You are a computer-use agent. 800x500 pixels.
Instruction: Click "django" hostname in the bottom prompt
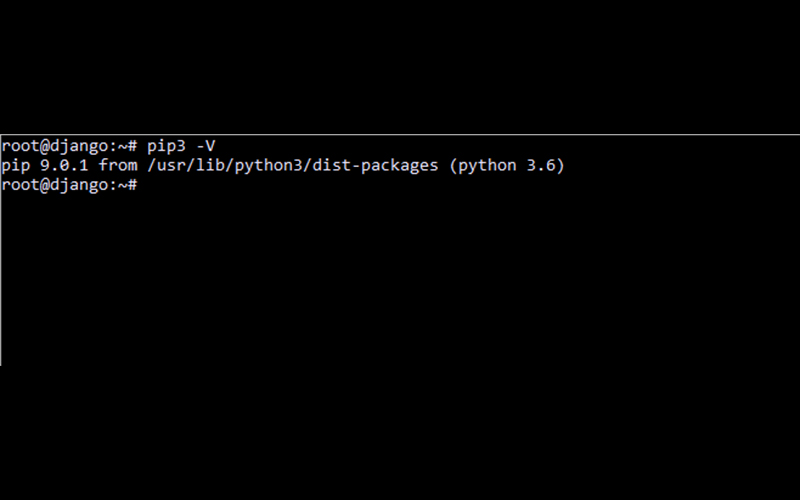click(78, 186)
